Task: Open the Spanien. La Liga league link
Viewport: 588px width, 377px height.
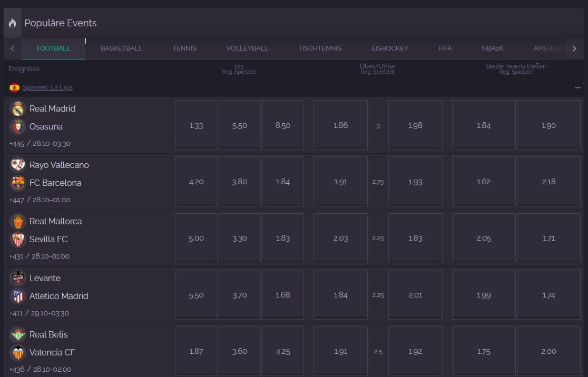Action: pyautogui.click(x=47, y=87)
